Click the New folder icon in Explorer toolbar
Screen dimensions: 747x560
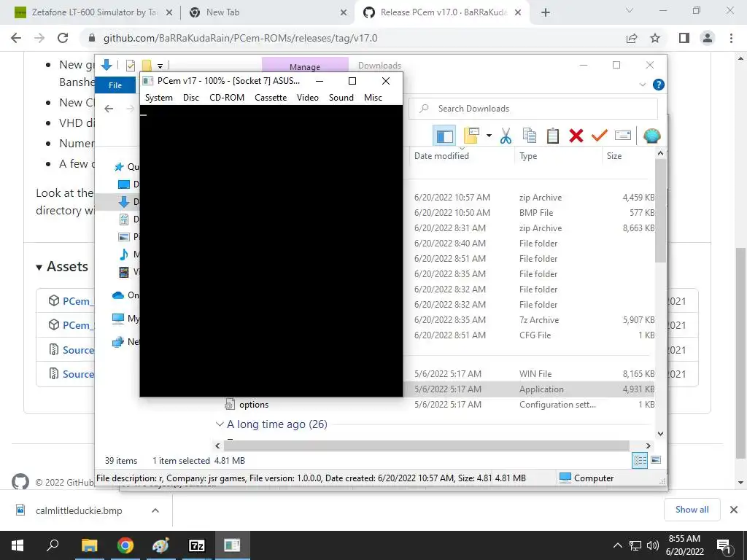[x=471, y=136]
